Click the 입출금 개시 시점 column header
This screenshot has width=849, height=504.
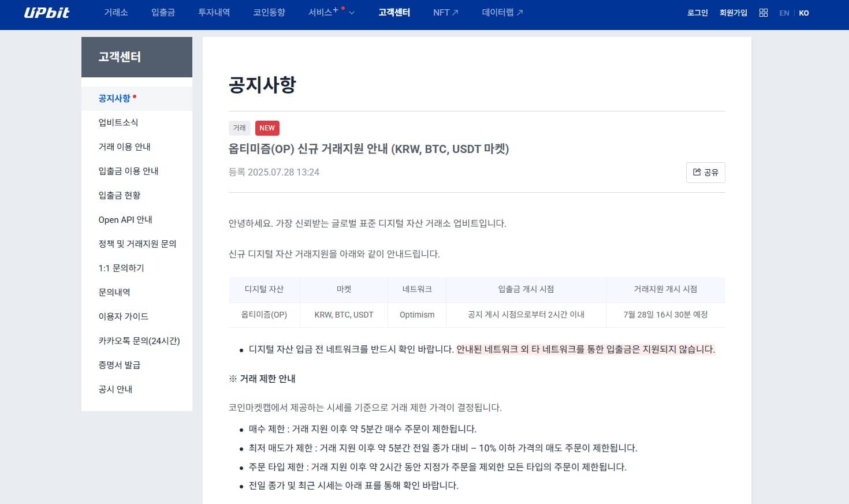click(526, 289)
